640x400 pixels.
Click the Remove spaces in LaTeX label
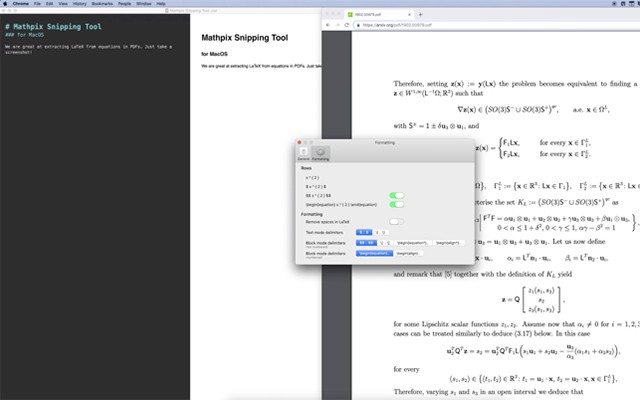point(328,222)
